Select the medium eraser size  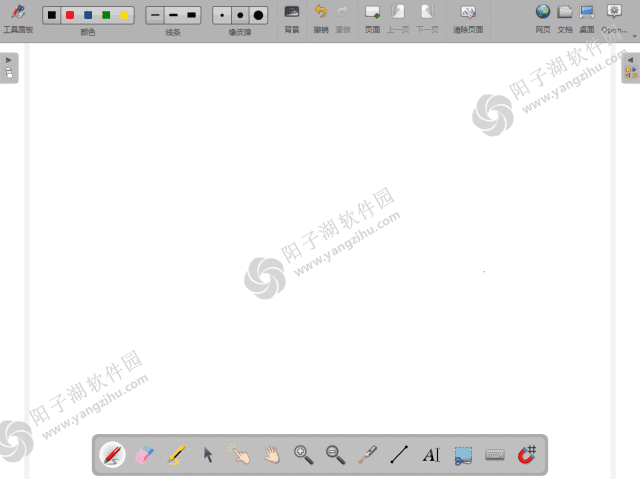coord(240,15)
